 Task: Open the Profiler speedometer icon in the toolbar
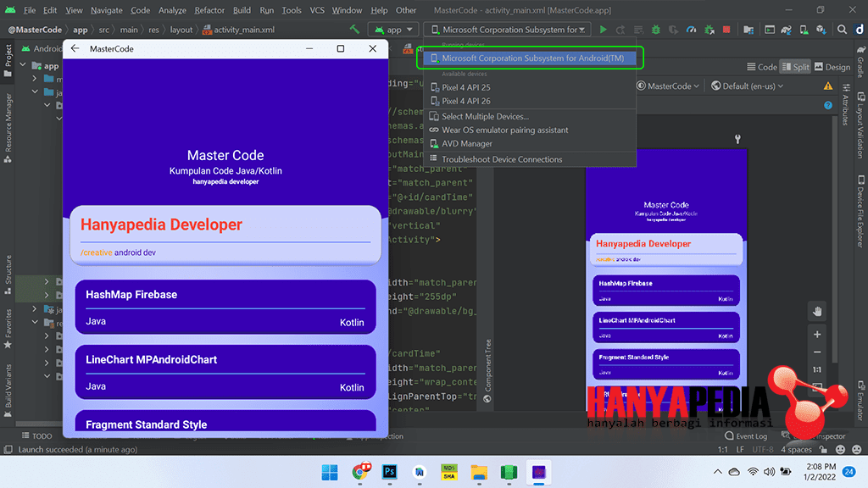(x=691, y=30)
